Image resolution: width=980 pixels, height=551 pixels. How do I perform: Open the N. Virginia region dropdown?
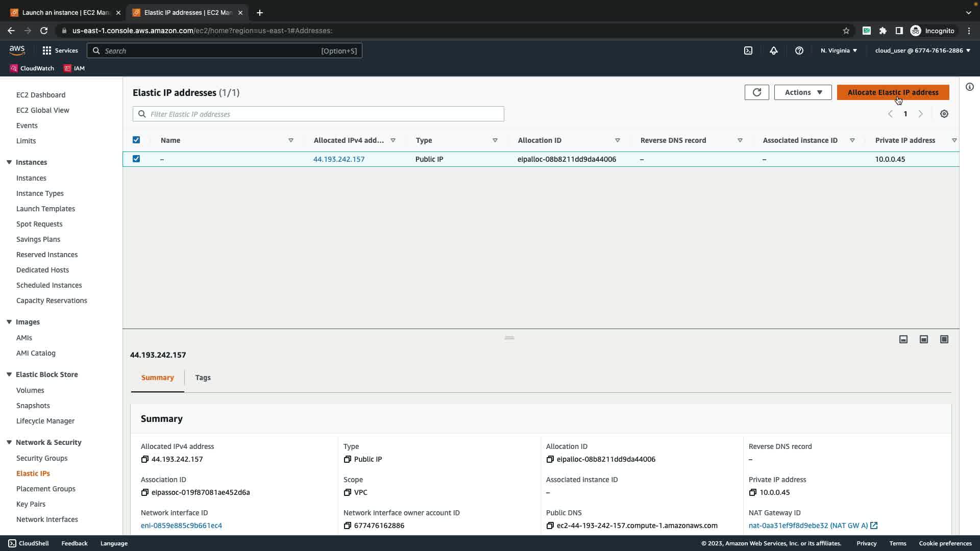(x=839, y=51)
